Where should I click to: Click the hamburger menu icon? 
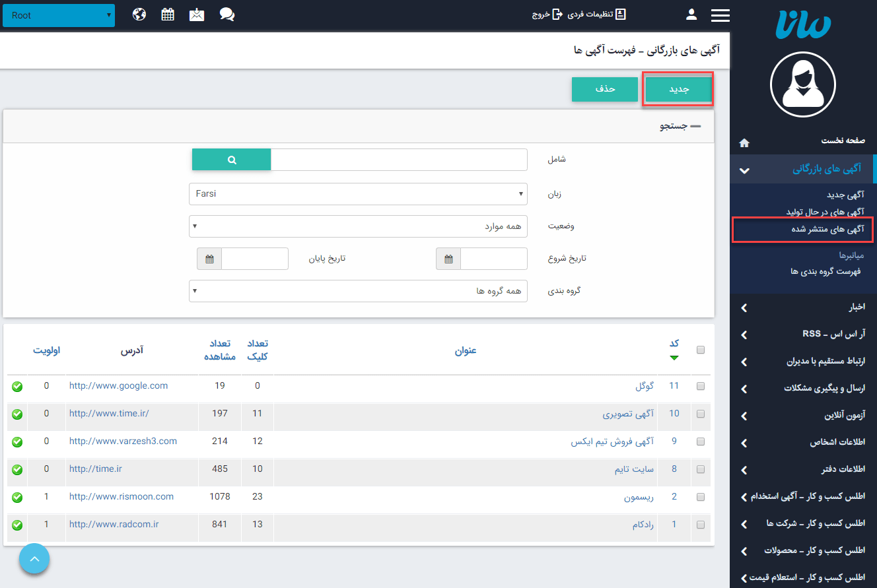coord(720,15)
